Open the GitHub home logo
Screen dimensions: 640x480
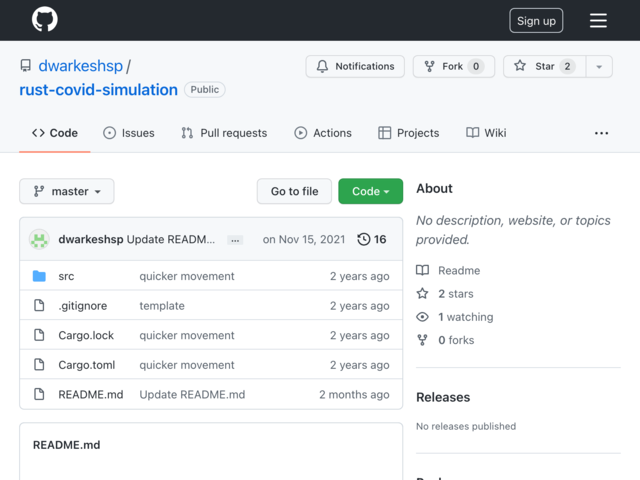click(x=44, y=20)
